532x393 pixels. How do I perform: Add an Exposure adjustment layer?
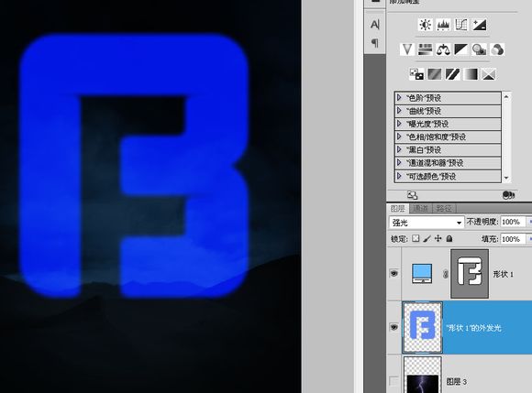(480, 25)
